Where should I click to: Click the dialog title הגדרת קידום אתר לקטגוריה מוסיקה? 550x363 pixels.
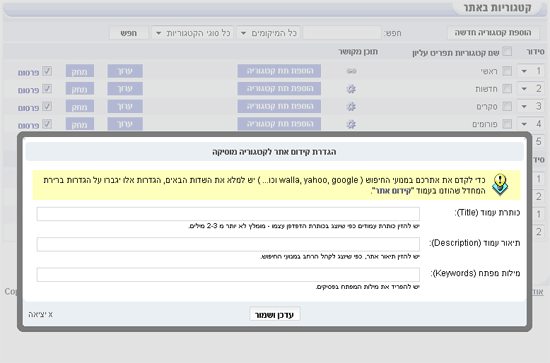pos(274,152)
